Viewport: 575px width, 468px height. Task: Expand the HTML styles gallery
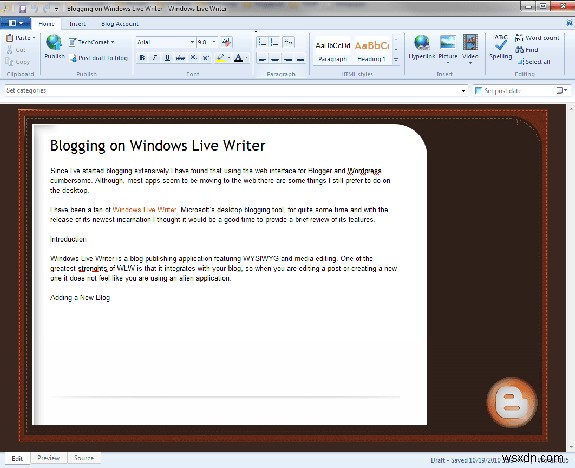point(396,59)
